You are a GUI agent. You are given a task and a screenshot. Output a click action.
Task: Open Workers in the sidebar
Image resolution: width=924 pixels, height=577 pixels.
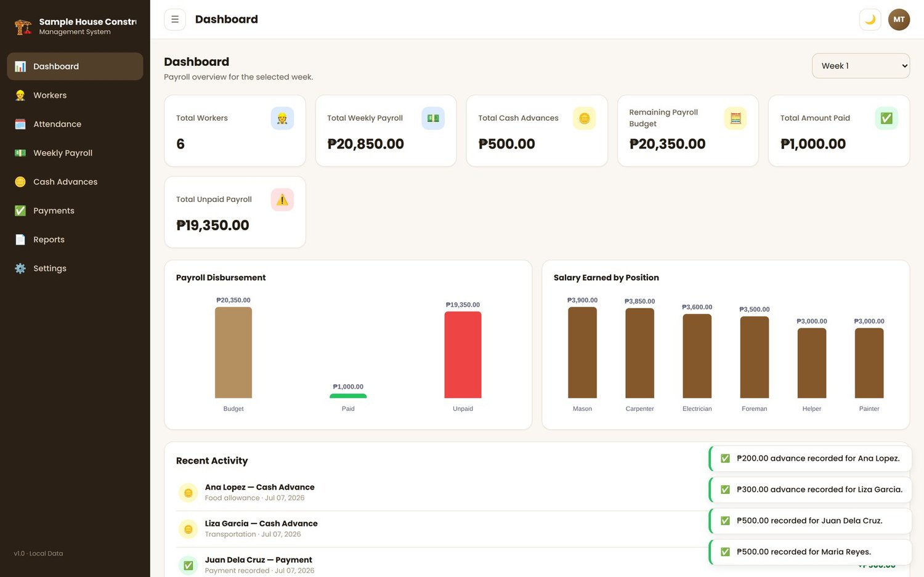(x=75, y=95)
